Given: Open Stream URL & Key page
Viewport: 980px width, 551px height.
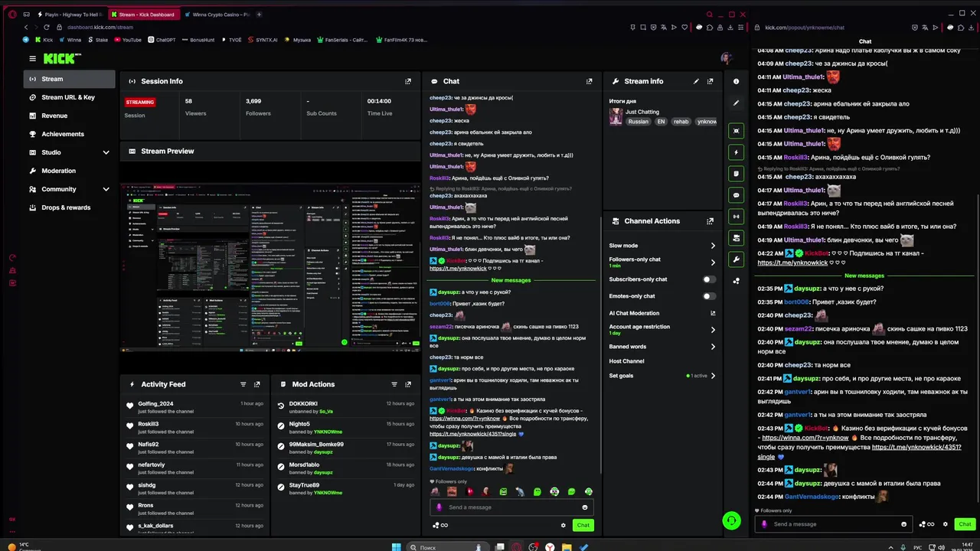Looking at the screenshot, I should click(70, 97).
